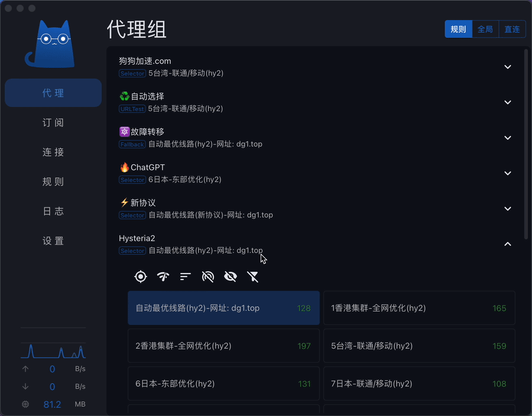Image resolution: width=532 pixels, height=416 pixels.
Task: Open the 订阅 sidebar page
Action: [53, 123]
